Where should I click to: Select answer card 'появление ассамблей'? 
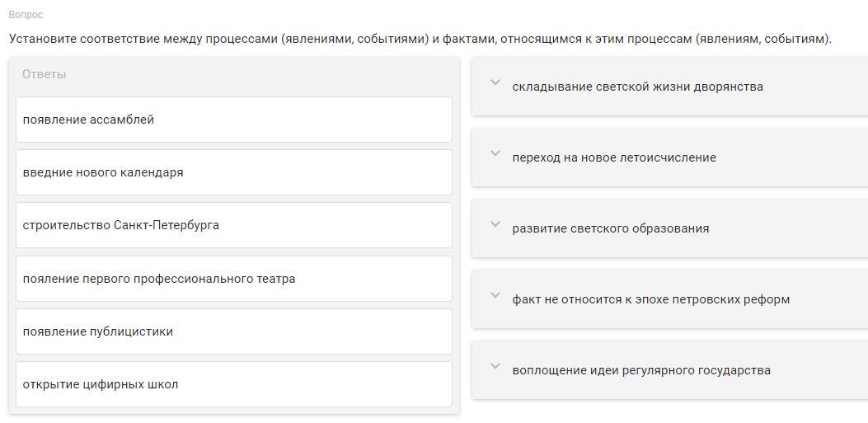point(234,120)
